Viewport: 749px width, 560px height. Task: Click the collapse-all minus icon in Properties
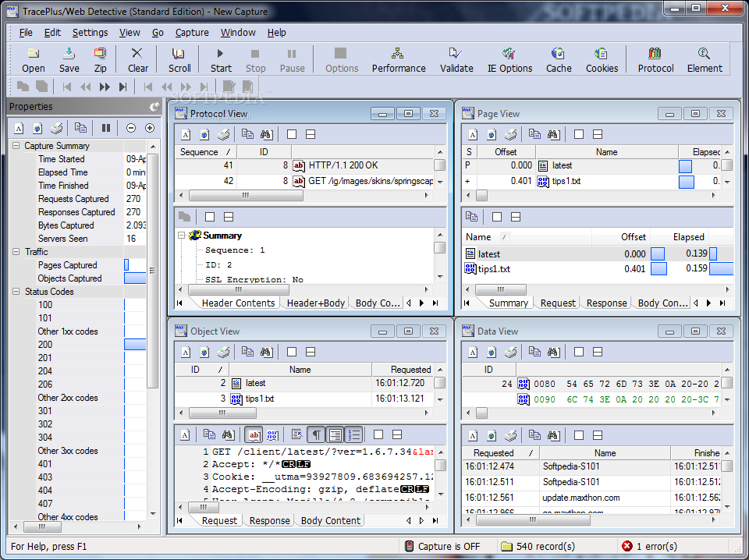131,128
